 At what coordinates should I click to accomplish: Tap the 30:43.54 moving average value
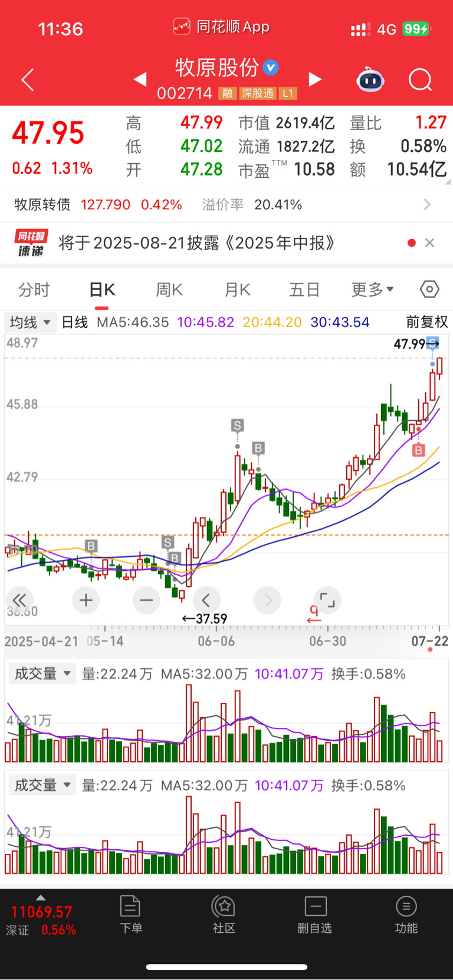(x=340, y=322)
